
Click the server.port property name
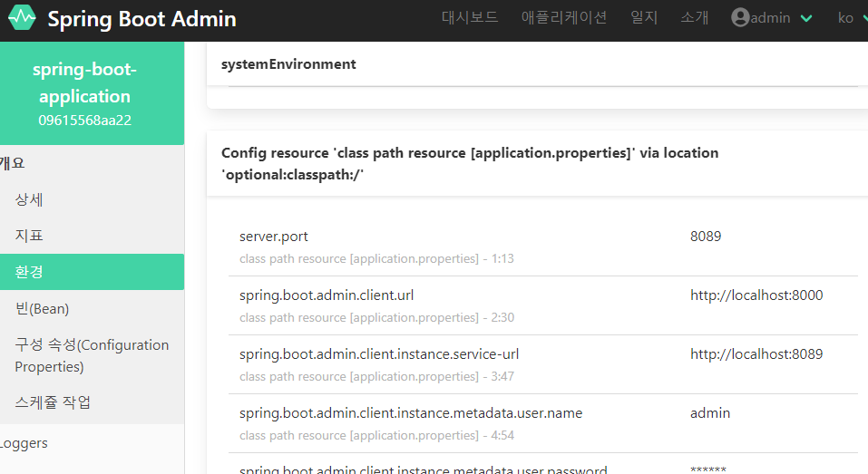[x=274, y=237]
